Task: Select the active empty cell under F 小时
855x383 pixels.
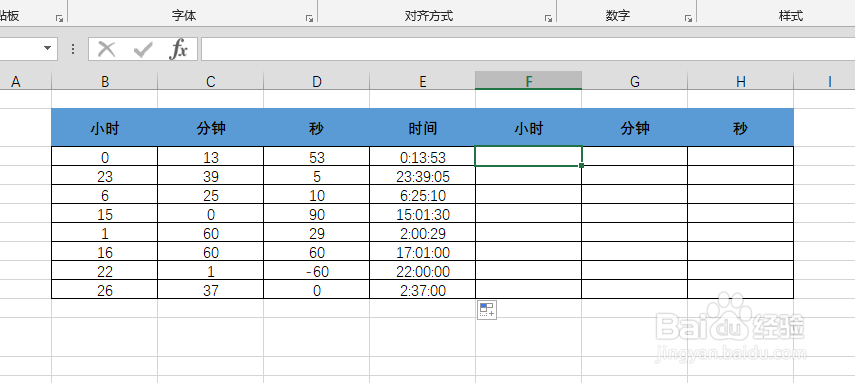Action: click(528, 156)
